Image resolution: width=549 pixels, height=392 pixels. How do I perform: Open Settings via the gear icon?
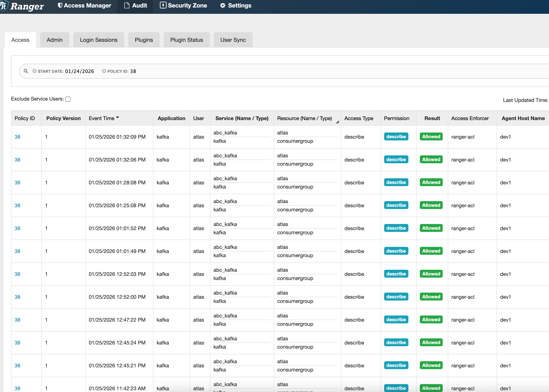point(223,5)
